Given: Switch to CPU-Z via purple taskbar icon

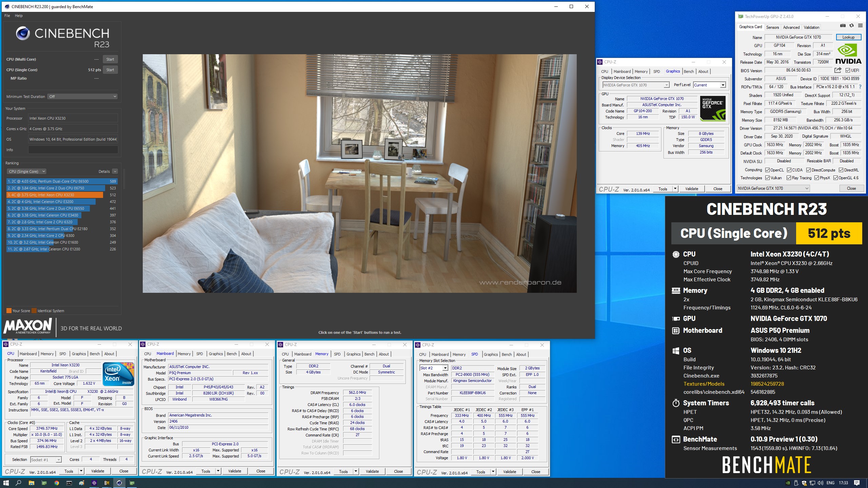Looking at the screenshot, I should [94, 483].
